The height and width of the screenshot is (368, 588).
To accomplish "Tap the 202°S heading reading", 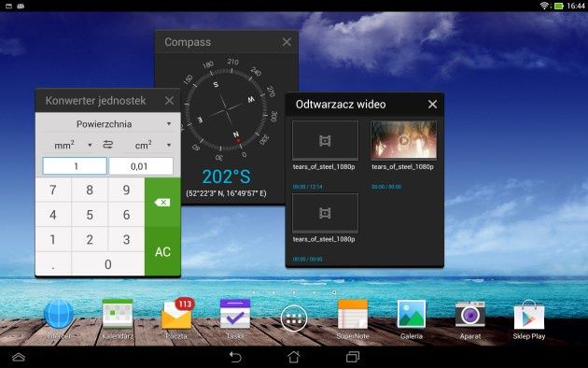I will coord(226,177).
